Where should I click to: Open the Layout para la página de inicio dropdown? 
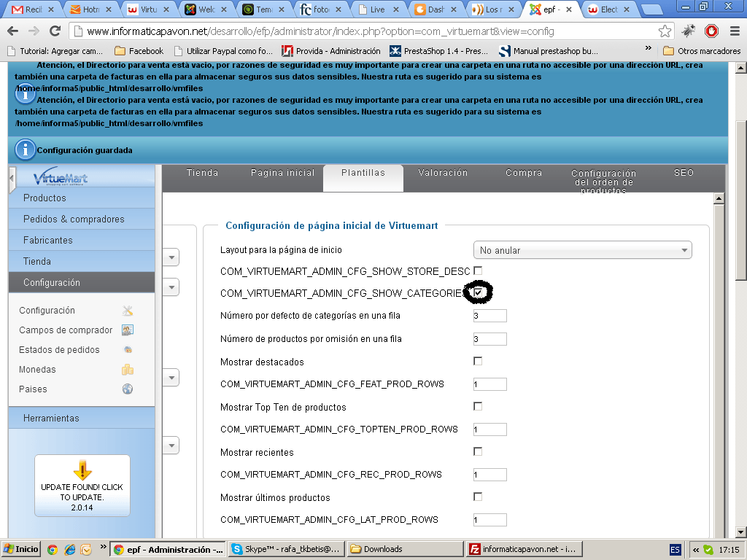point(582,250)
